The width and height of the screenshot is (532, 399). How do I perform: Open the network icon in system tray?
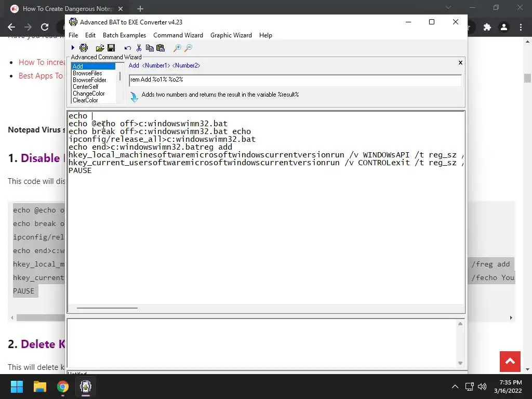pyautogui.click(x=470, y=387)
